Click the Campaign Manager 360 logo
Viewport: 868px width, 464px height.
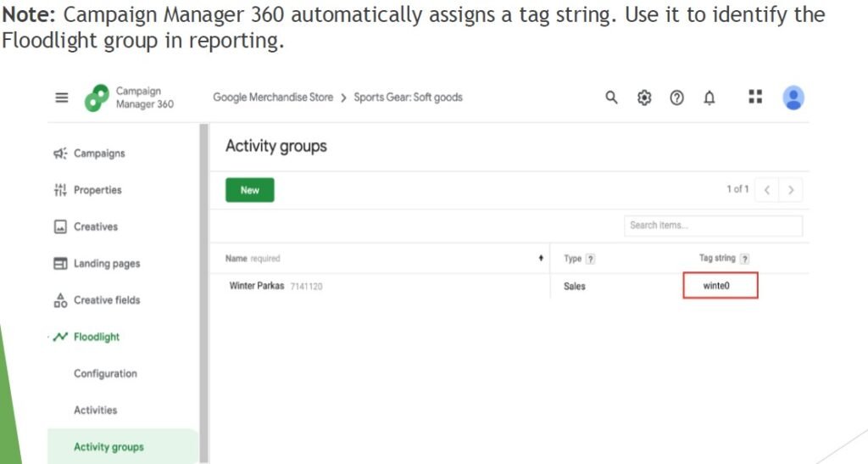coord(97,98)
